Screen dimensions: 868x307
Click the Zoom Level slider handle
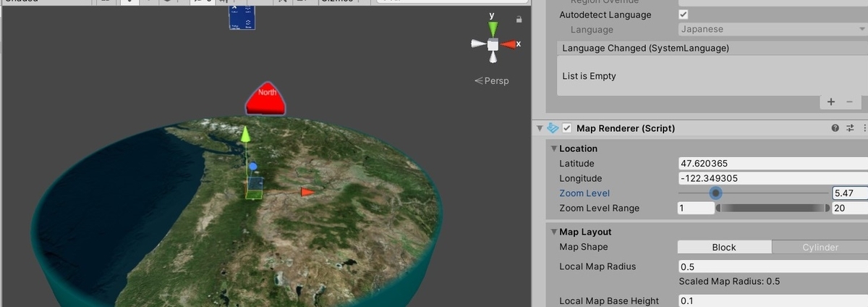[715, 193]
